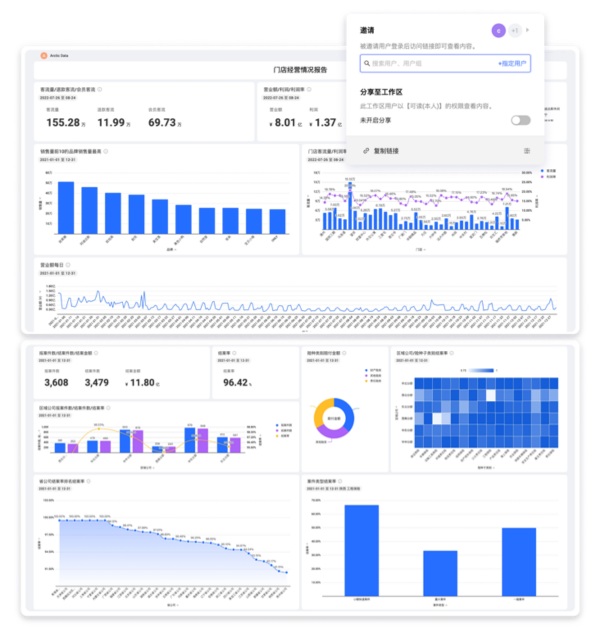The width and height of the screenshot is (600, 641).
Task: Click the +指定用户 link
Action: [x=512, y=63]
